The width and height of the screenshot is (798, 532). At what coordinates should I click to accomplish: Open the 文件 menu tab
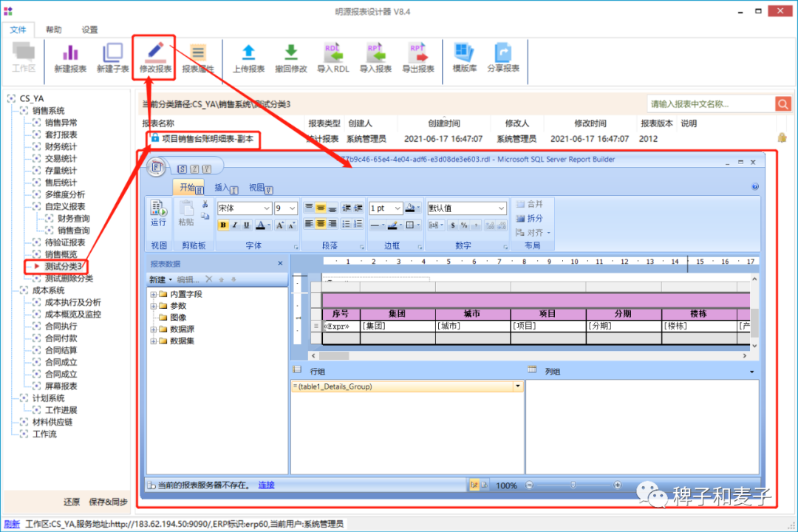coord(18,30)
